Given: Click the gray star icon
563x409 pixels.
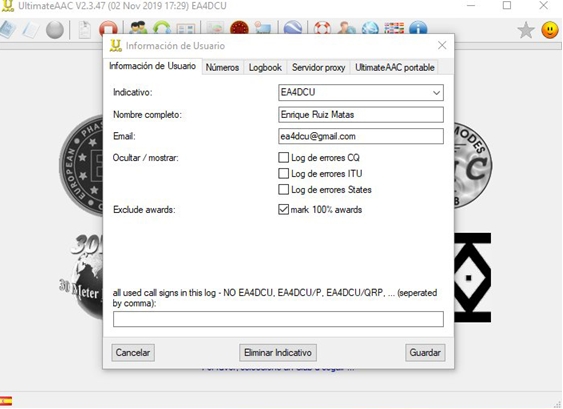Looking at the screenshot, I should click(x=526, y=30).
